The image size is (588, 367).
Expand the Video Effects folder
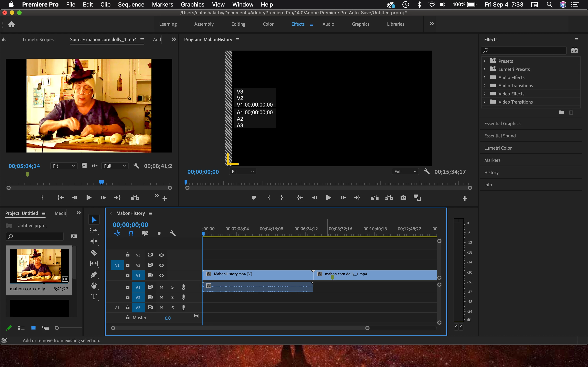coord(484,94)
